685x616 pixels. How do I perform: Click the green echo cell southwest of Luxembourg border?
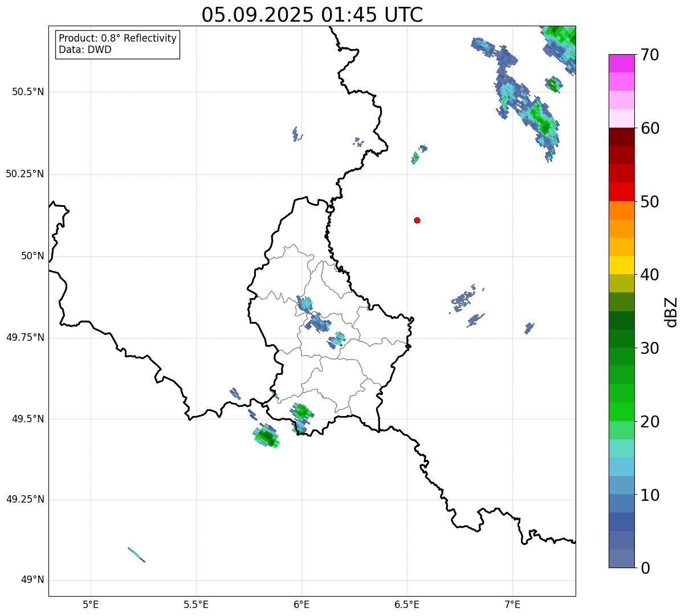tap(266, 438)
